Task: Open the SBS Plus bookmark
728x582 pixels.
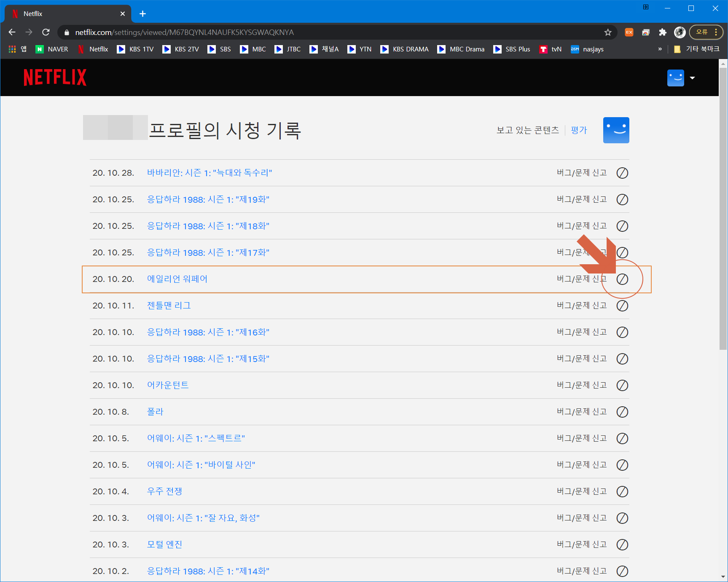Action: [x=512, y=49]
